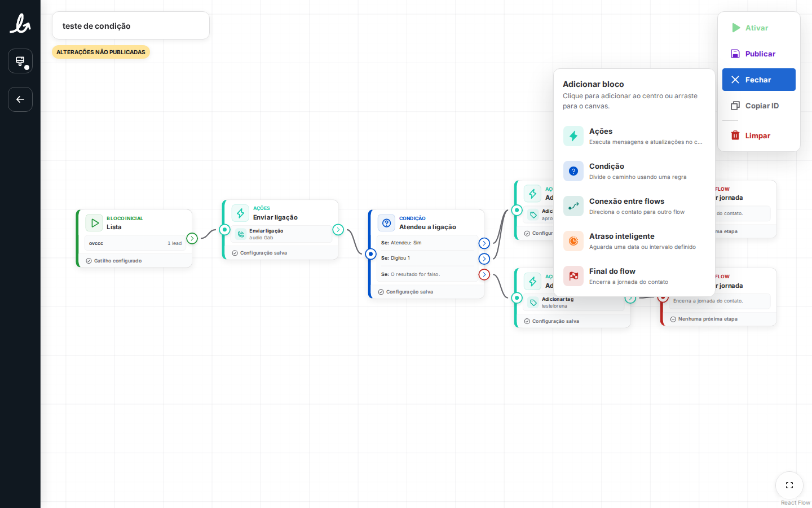Click the Atendeu a ligação condition icon

(386, 223)
